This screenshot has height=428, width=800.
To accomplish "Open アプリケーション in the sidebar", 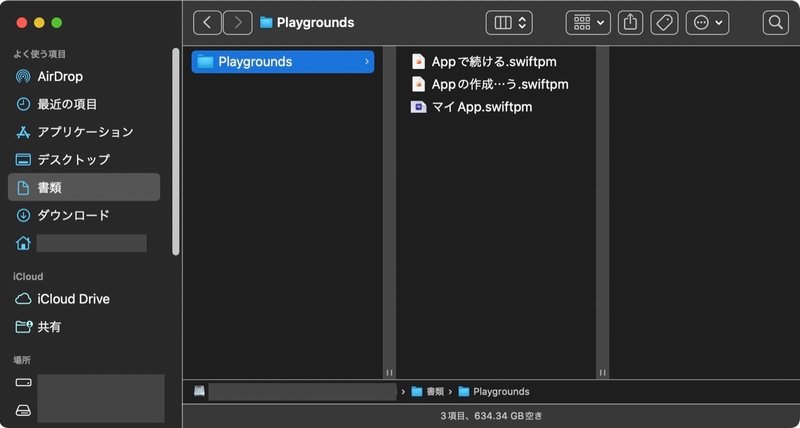I will click(84, 132).
